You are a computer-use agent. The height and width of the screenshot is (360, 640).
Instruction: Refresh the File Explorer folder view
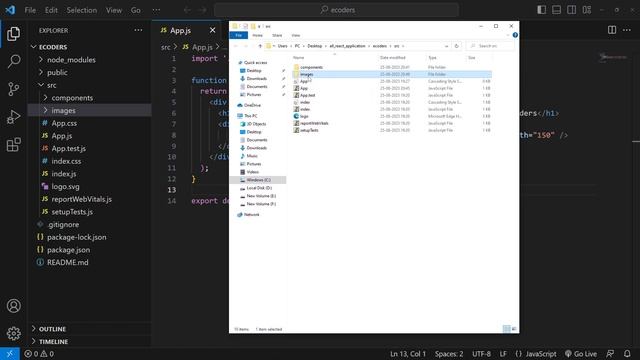click(456, 46)
